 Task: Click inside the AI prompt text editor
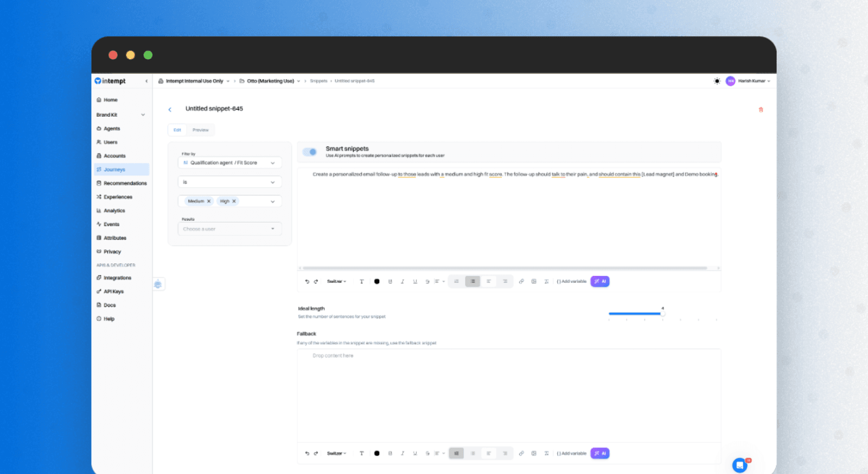509,217
